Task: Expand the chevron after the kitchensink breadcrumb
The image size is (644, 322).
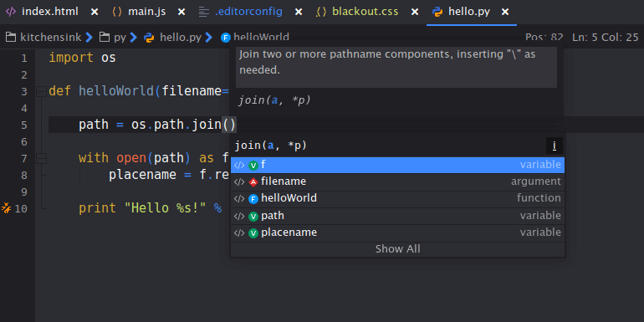Action: coord(89,38)
